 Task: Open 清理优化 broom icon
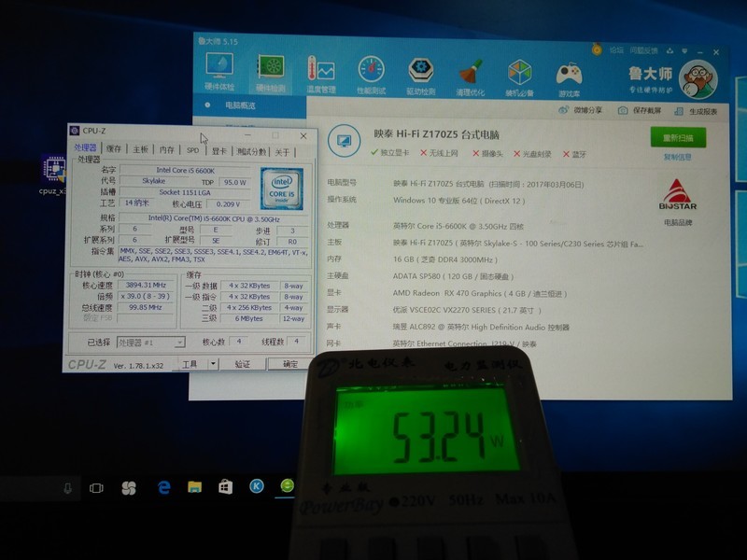(471, 77)
